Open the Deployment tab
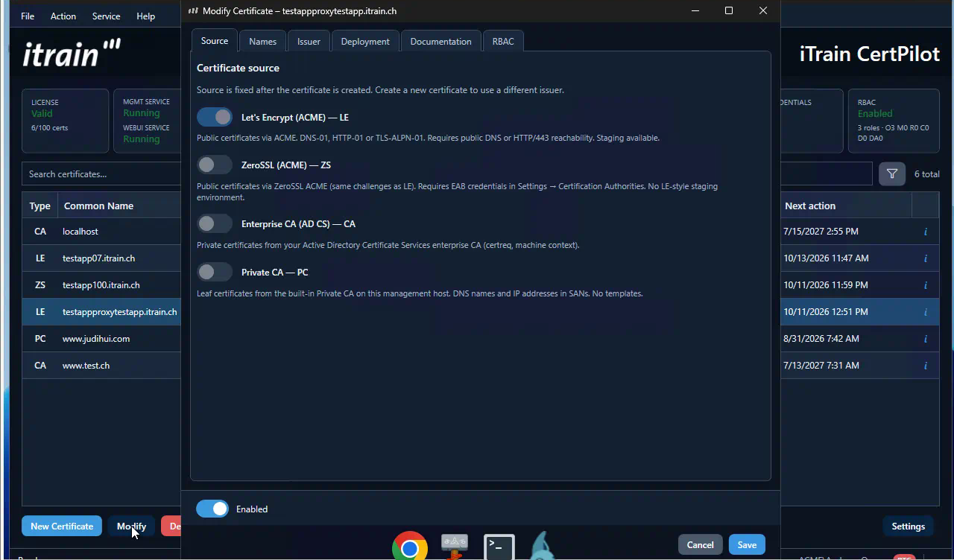Image resolution: width=954 pixels, height=560 pixels. click(x=365, y=41)
